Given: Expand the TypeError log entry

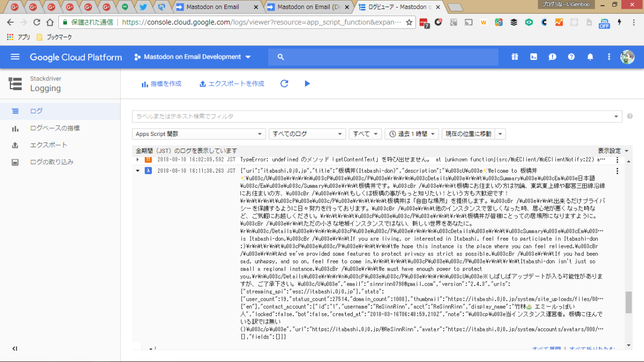Looking at the screenshot, I should tap(138, 159).
